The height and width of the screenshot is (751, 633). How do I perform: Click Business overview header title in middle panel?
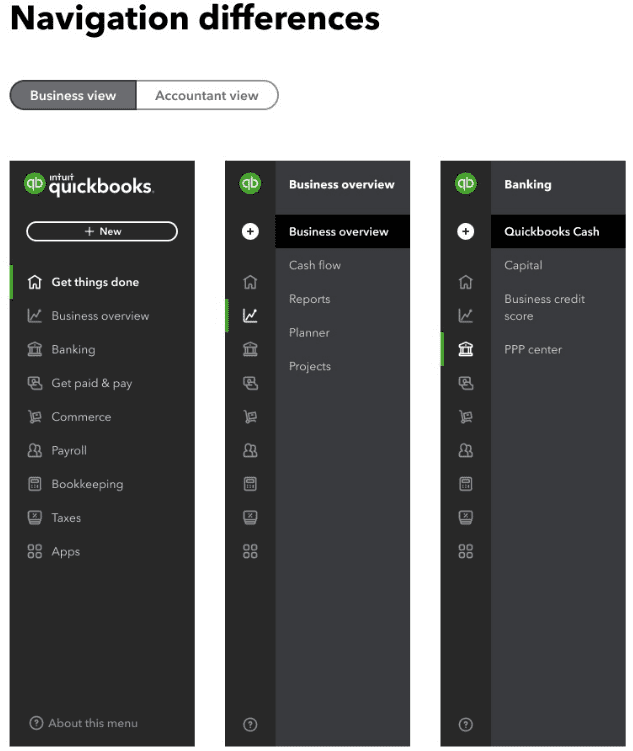point(341,184)
